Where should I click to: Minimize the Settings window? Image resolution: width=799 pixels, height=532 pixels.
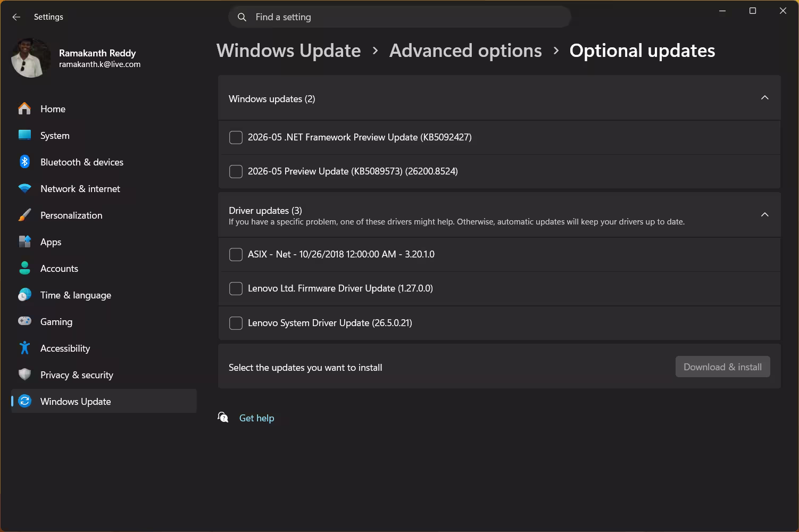point(722,11)
